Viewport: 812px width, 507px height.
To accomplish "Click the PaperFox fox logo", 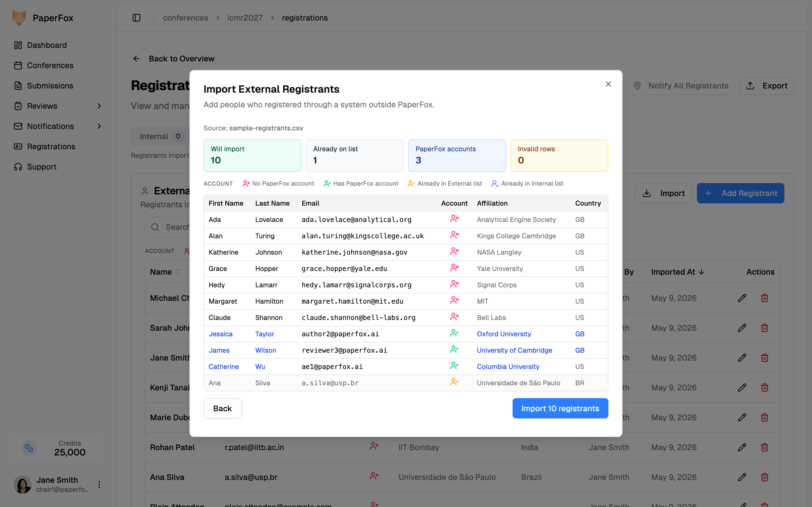I will coord(19,17).
